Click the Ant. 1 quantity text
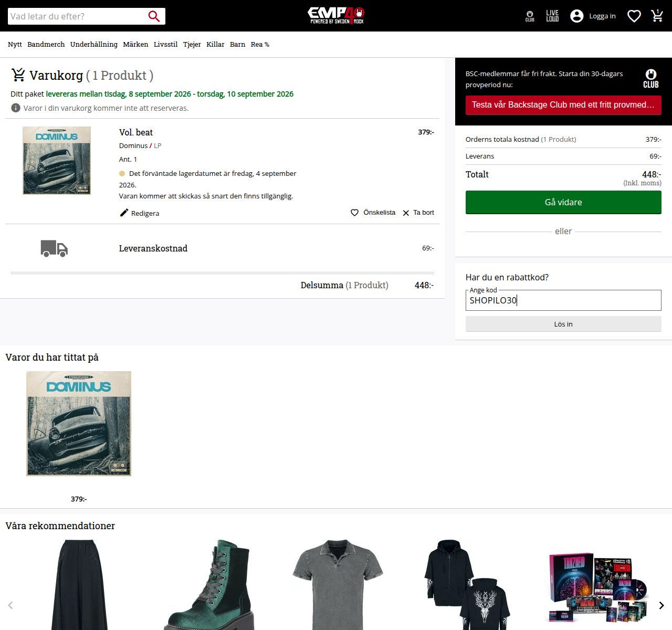This screenshot has width=672, height=630. (128, 159)
